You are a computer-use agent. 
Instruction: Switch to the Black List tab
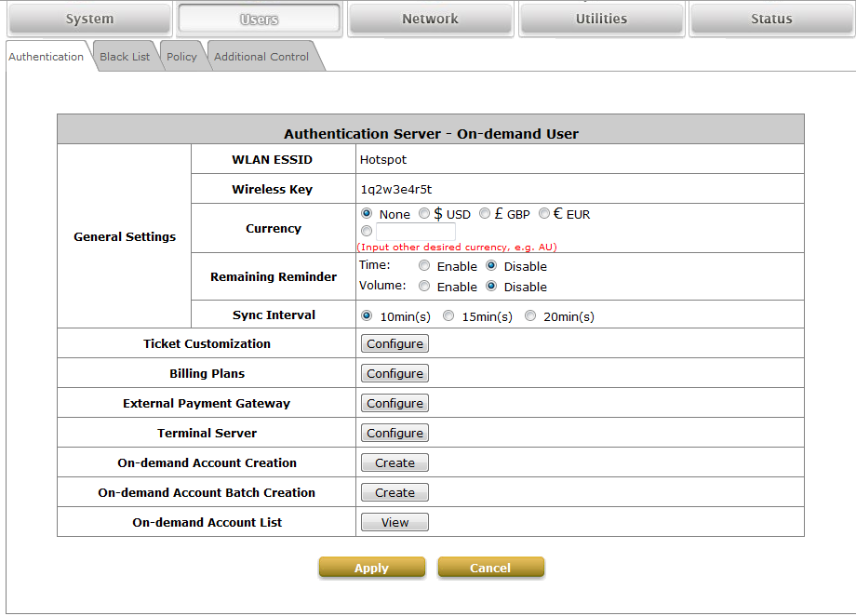pyautogui.click(x=125, y=57)
